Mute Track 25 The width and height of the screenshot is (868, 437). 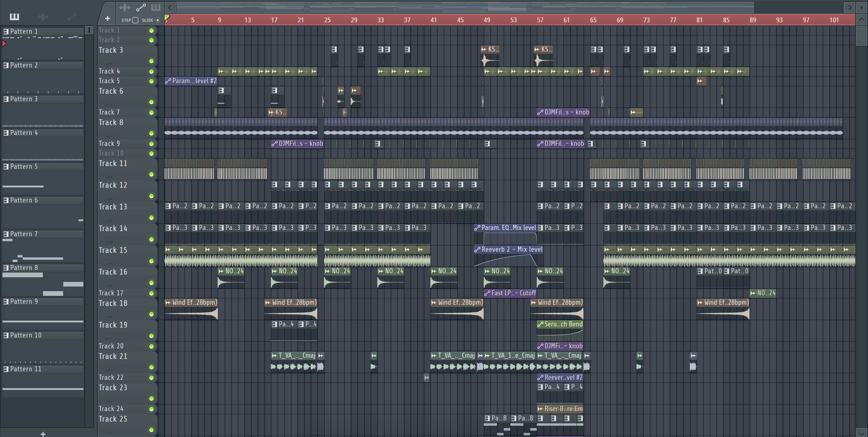152,430
